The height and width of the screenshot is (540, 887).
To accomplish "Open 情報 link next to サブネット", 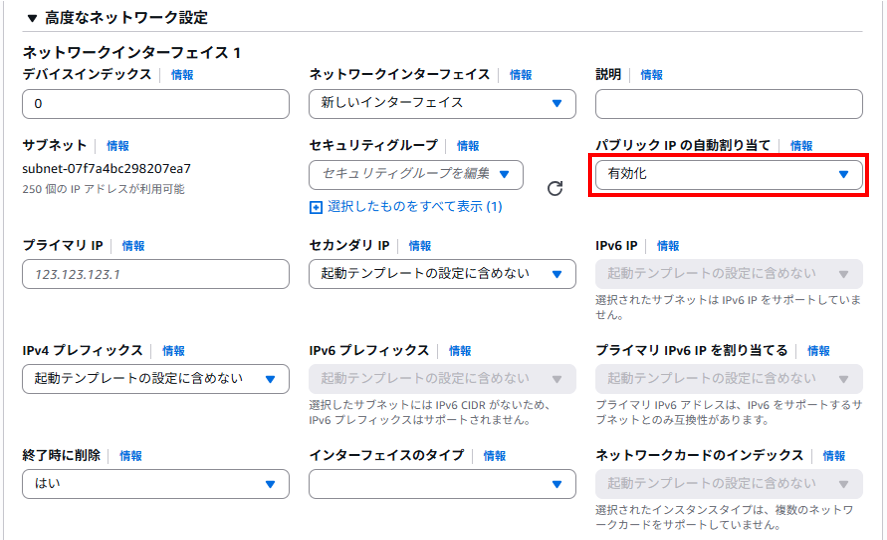I will (x=118, y=146).
